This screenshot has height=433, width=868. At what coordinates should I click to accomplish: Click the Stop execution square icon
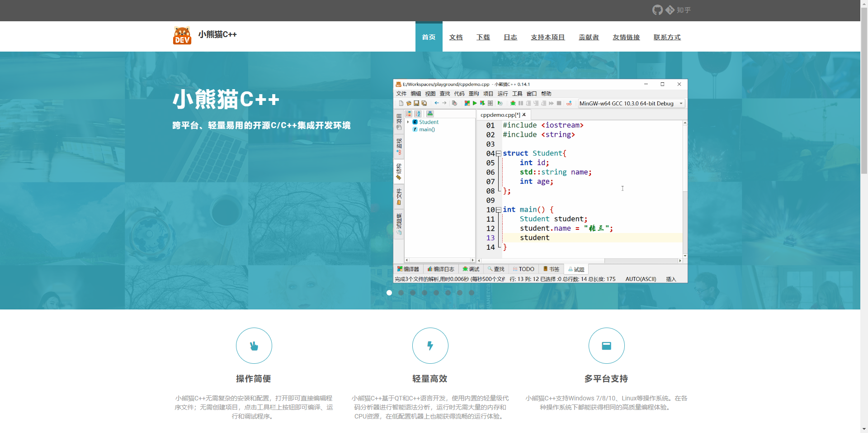(x=559, y=103)
